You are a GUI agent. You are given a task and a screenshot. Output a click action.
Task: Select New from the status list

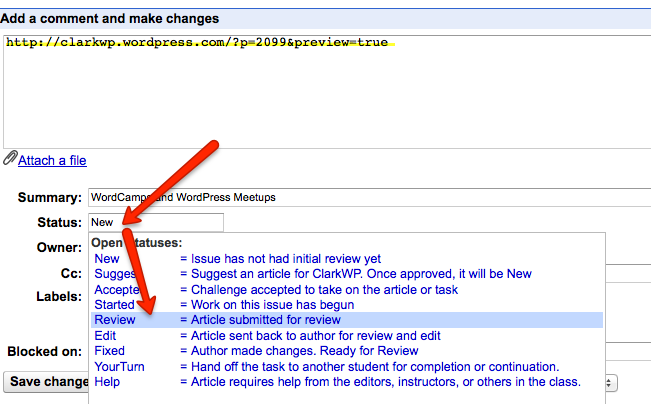[x=106, y=259]
